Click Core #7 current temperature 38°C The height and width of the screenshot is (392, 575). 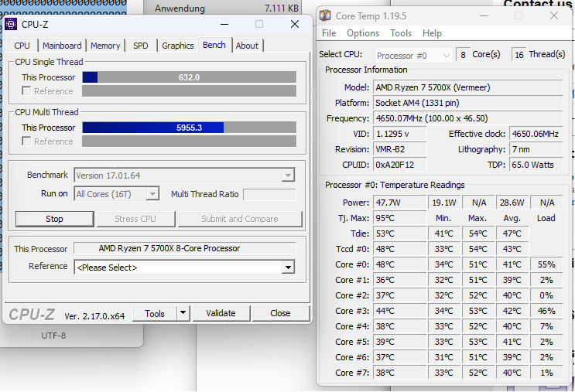399,373
